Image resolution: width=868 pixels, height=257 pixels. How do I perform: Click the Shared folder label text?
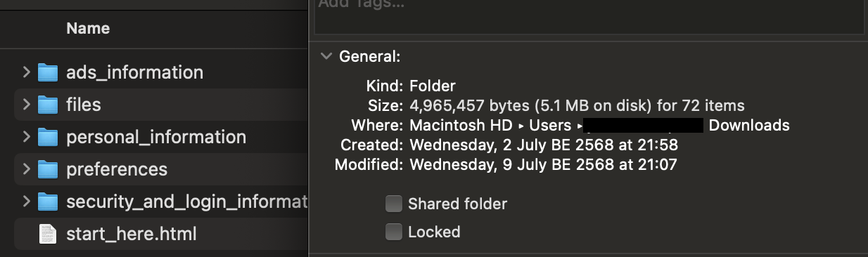click(x=458, y=204)
